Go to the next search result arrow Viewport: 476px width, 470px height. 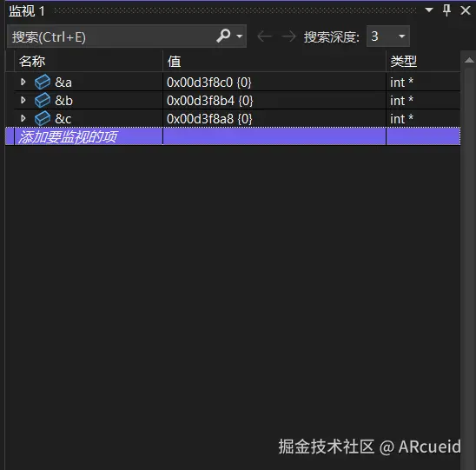tap(288, 36)
